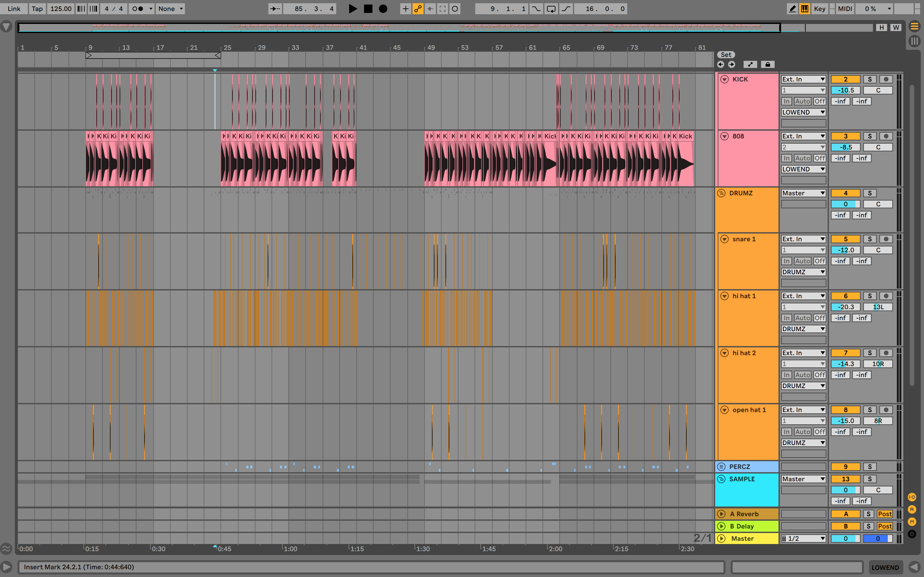
Task: Toggle the Automation Arm button
Action: click(x=418, y=9)
